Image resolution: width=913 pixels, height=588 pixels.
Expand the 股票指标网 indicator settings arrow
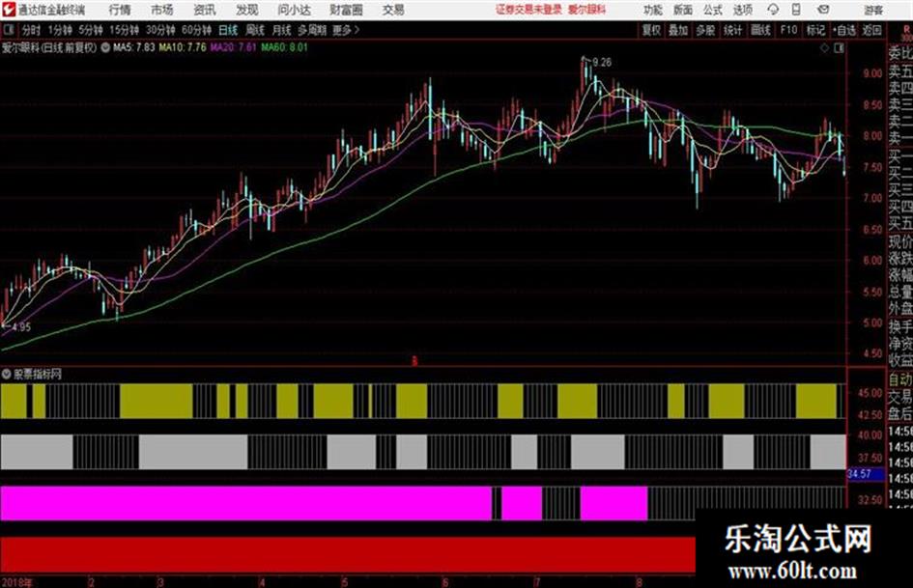point(6,374)
